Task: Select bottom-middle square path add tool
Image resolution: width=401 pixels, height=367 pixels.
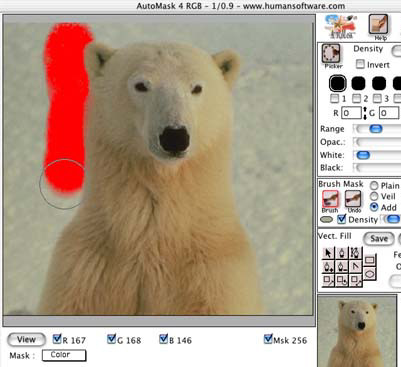Action: click(342, 280)
